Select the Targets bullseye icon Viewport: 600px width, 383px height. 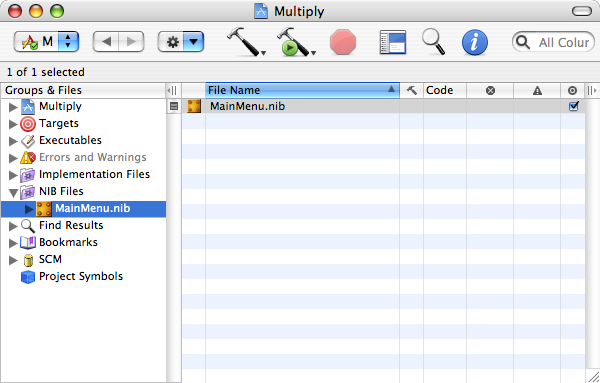click(28, 124)
